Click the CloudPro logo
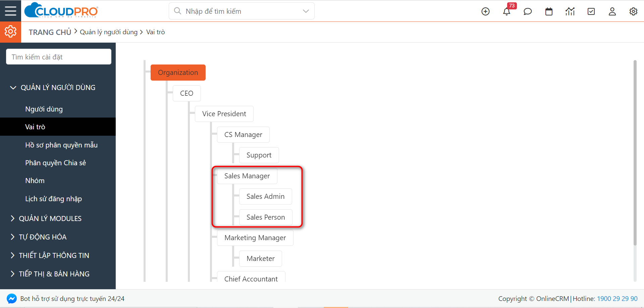This screenshot has height=308, width=644. (x=61, y=10)
